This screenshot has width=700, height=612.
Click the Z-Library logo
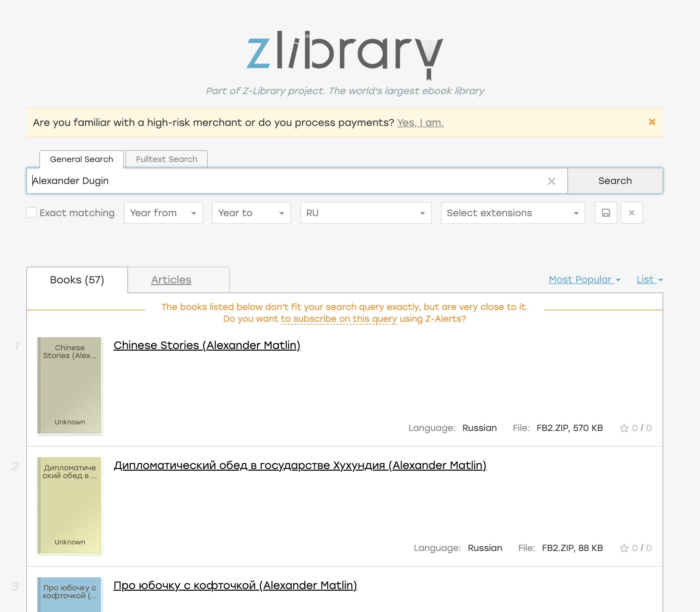[x=344, y=55]
